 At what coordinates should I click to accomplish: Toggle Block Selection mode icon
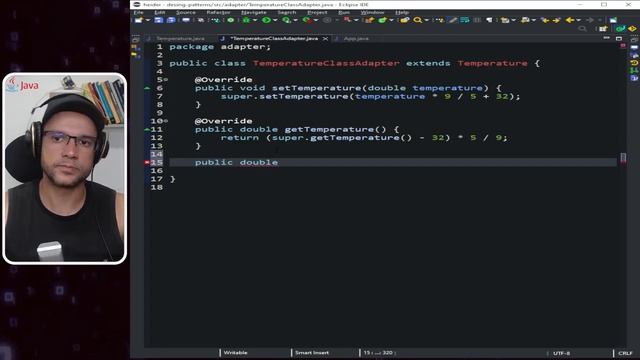tap(477, 20)
